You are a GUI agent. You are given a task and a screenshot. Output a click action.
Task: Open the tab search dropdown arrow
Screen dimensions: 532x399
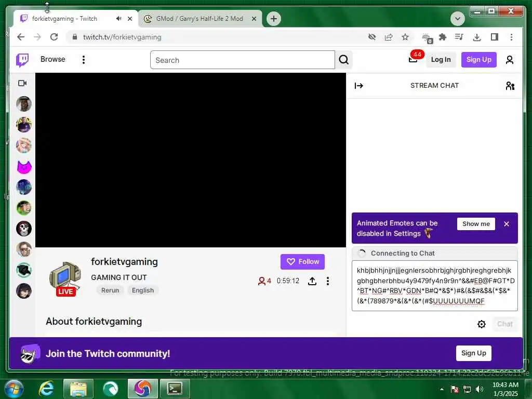[457, 19]
